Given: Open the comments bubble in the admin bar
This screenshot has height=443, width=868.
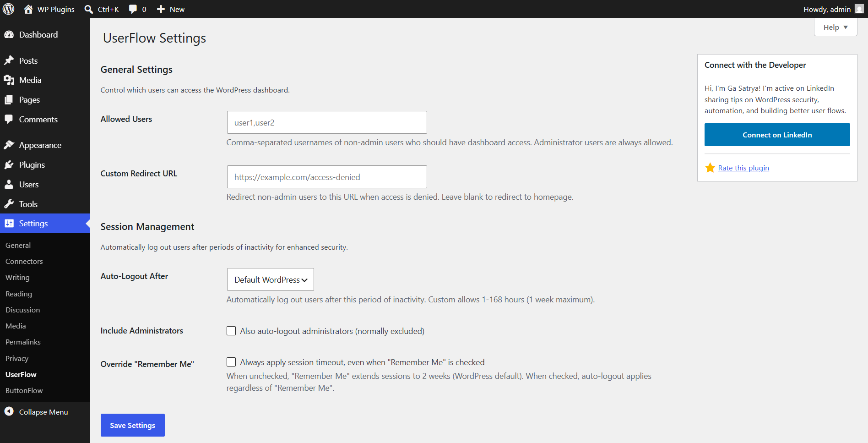Looking at the screenshot, I should coord(137,9).
